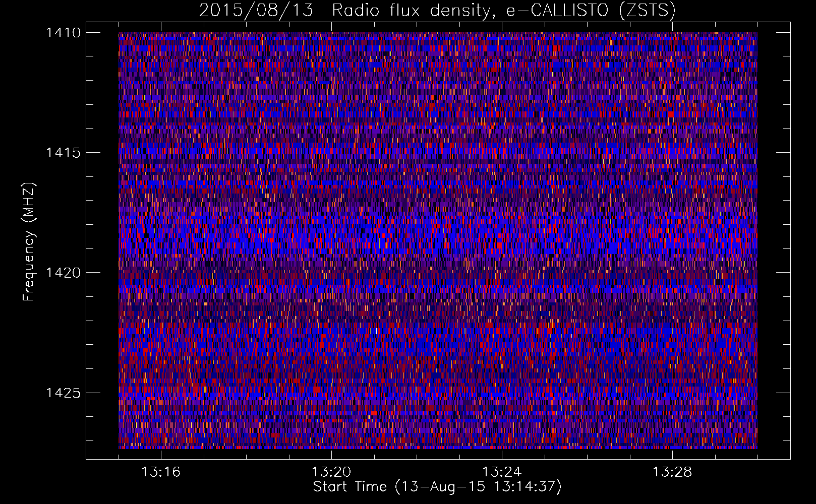This screenshot has width=816, height=504.
Task: Click the 13:16 time axis label
Action: click(x=161, y=472)
